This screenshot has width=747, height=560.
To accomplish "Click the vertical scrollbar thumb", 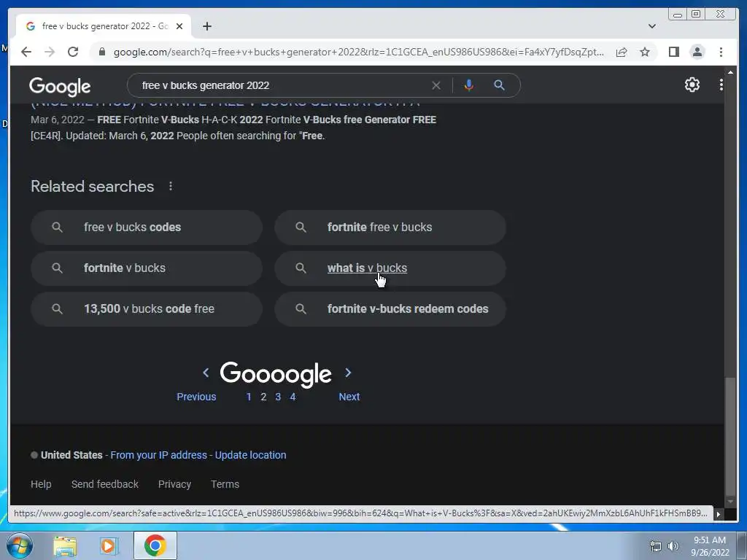I will coord(730,436).
